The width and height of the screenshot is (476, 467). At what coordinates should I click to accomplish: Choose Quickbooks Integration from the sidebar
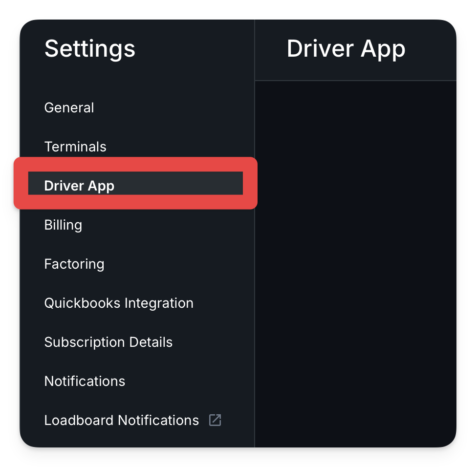[x=119, y=303]
